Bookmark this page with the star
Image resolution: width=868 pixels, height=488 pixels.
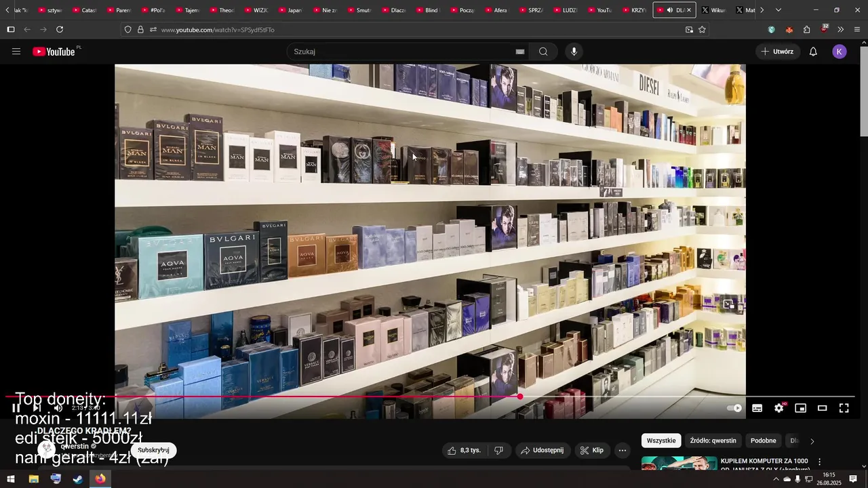coord(702,30)
